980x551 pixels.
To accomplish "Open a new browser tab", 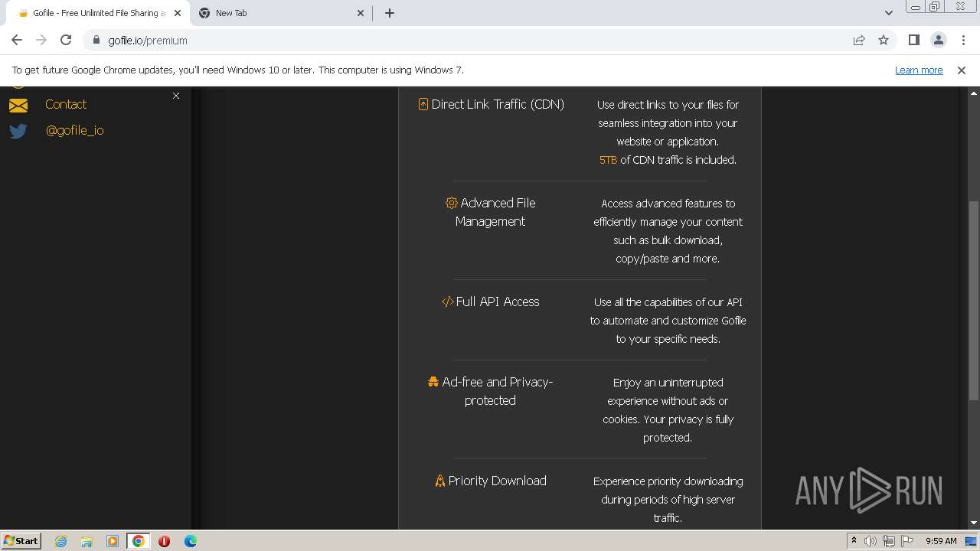I will pyautogui.click(x=390, y=13).
